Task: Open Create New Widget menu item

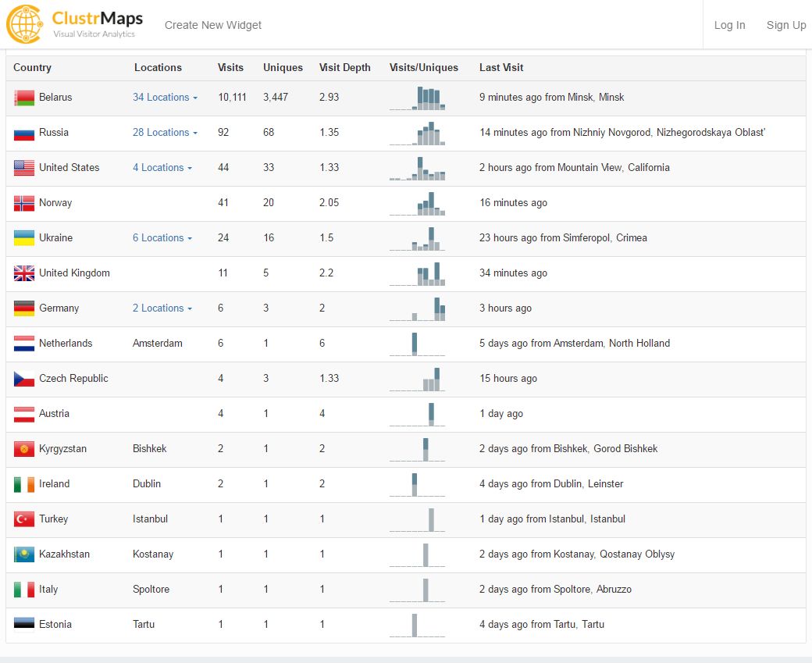Action: (x=213, y=25)
